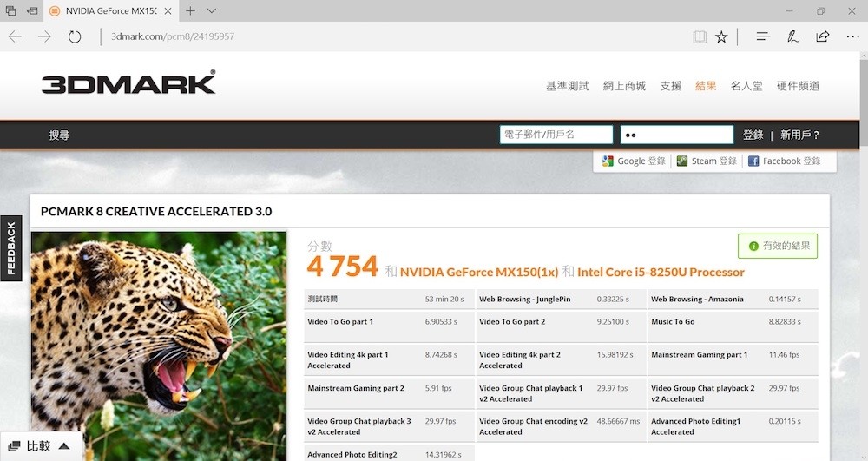Click the Intel Core i5-8250U Processor link

(661, 273)
